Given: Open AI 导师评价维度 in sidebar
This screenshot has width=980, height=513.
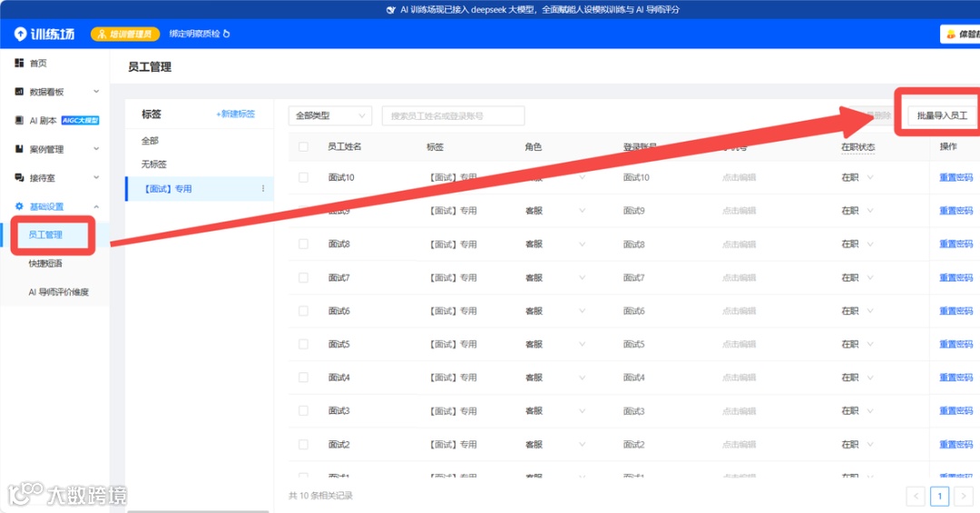Looking at the screenshot, I should coord(59,292).
